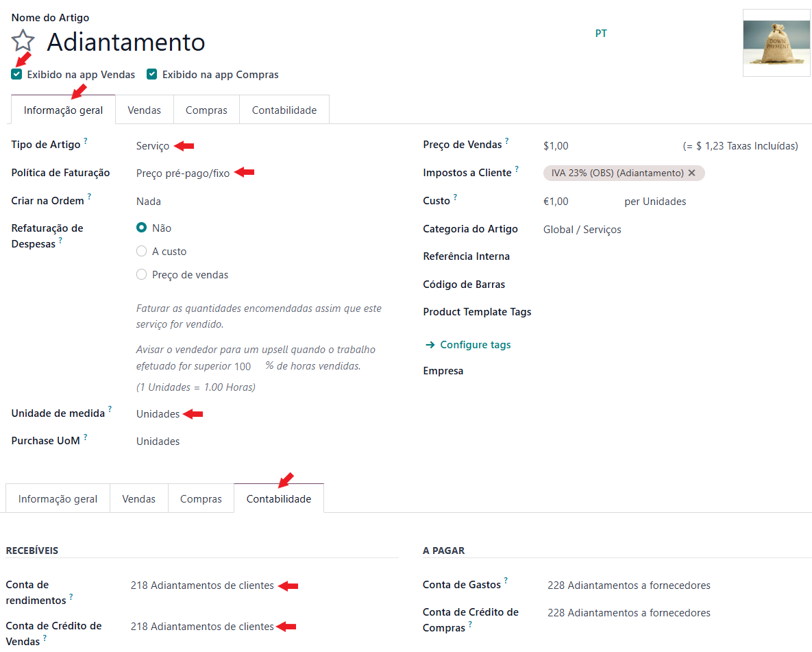This screenshot has height=652, width=812.
Task: Open the upper Compras tab
Action: pyautogui.click(x=206, y=110)
